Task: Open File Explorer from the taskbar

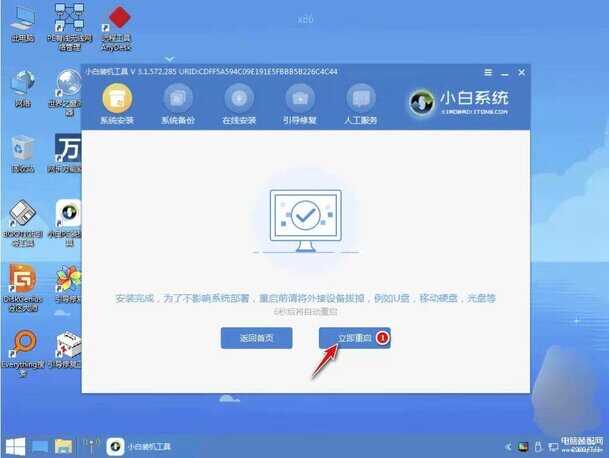Action: 63,446
